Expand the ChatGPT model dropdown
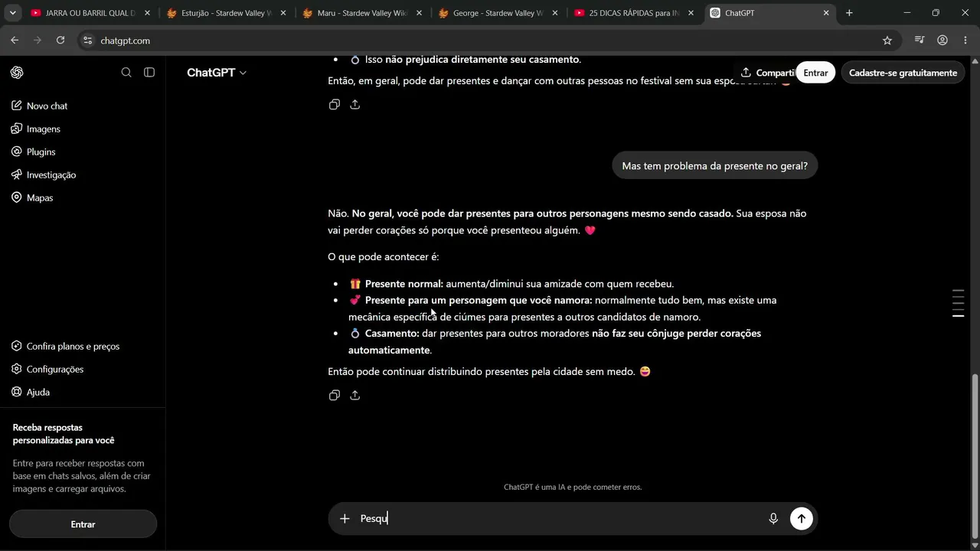 (x=217, y=73)
